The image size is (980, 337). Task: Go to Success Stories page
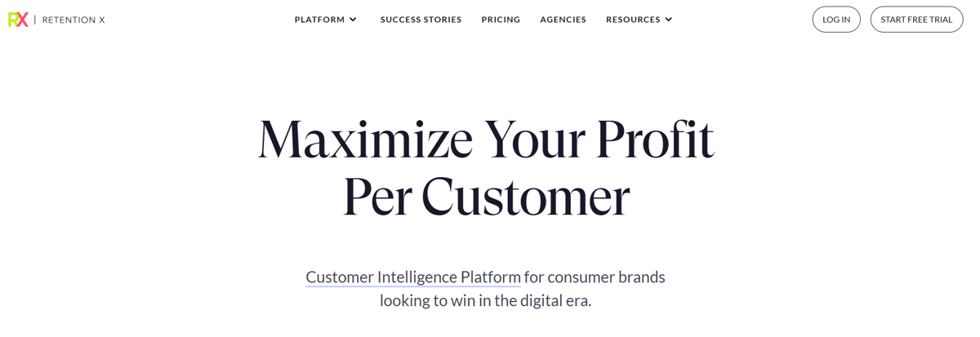(421, 20)
